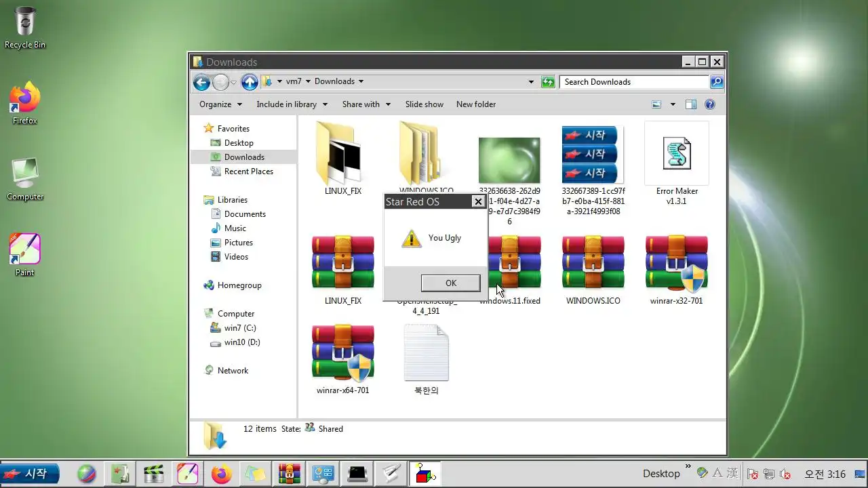Click OK in the Star Red OS dialog

coord(450,283)
